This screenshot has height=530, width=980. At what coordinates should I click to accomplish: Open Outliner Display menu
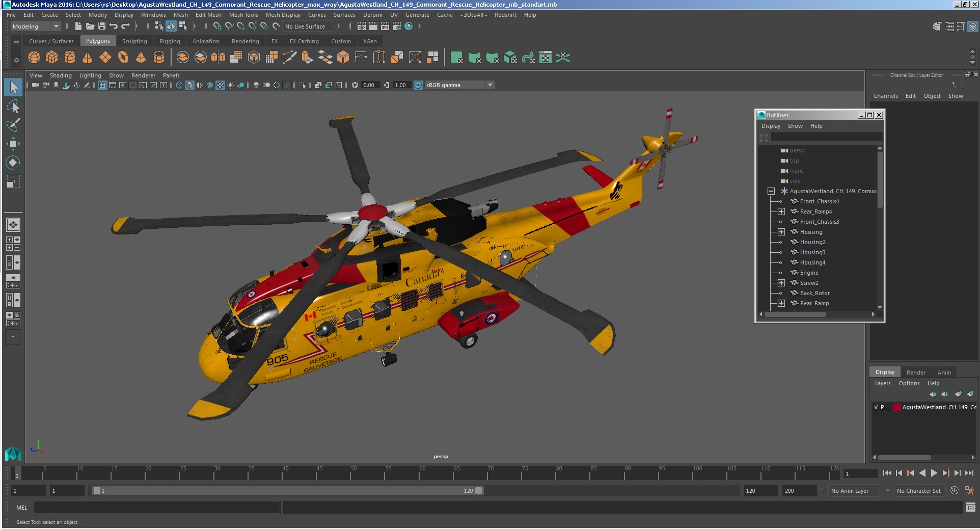pyautogui.click(x=771, y=126)
